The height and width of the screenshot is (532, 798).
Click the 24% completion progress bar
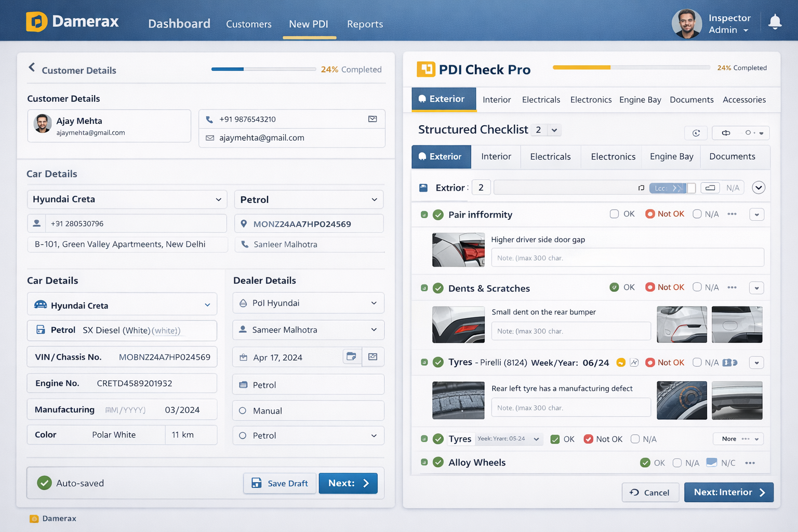coord(263,69)
